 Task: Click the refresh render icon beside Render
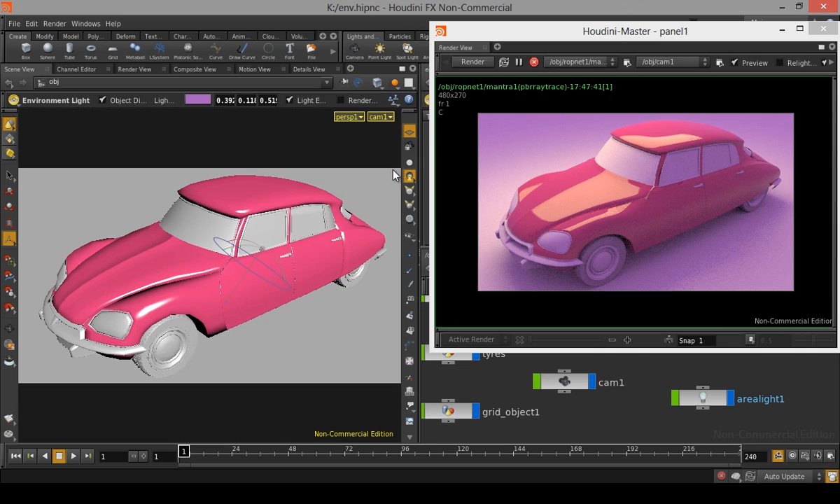tap(503, 62)
